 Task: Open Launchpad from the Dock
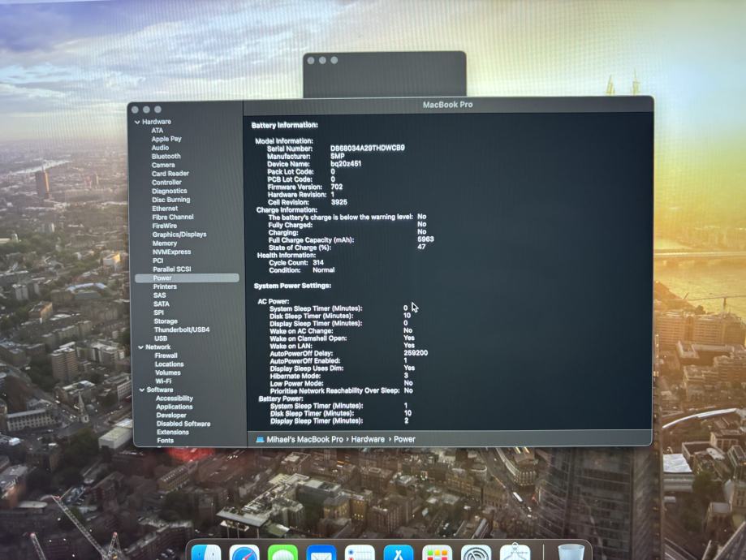[438, 554]
